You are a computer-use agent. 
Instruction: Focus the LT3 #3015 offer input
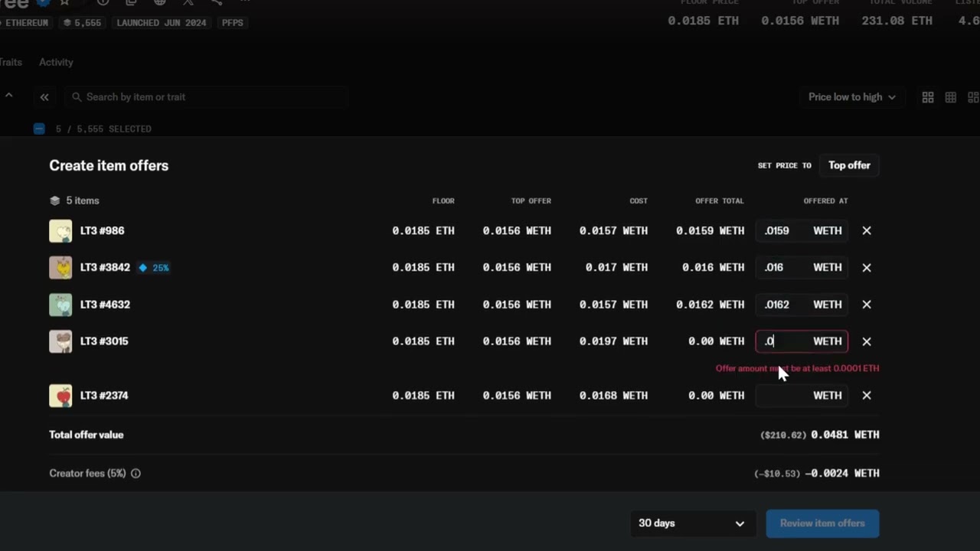pyautogui.click(x=802, y=341)
